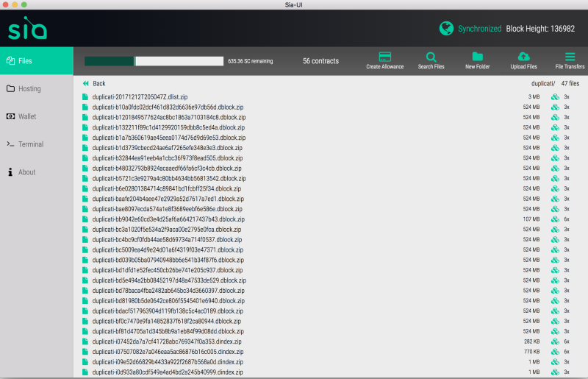Open the Terminal section
588x379 pixels.
pos(36,144)
